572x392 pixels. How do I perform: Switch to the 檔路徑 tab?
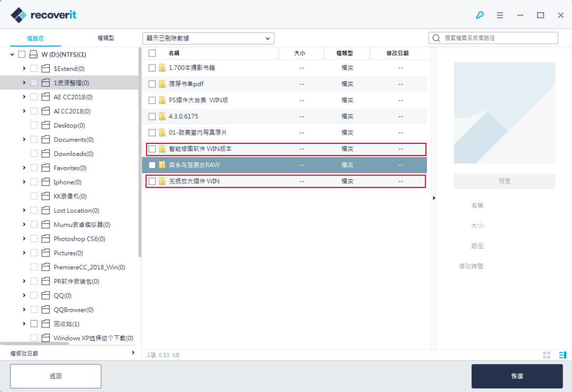35,38
